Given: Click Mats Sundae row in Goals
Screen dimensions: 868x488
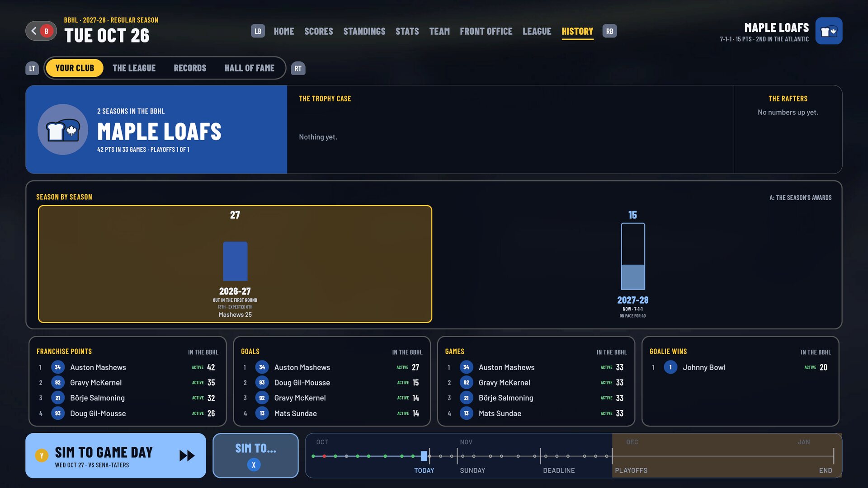Looking at the screenshot, I should tap(331, 413).
